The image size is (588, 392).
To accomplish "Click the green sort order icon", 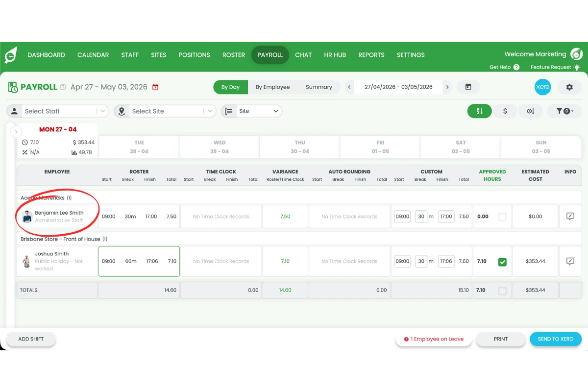I will 480,111.
